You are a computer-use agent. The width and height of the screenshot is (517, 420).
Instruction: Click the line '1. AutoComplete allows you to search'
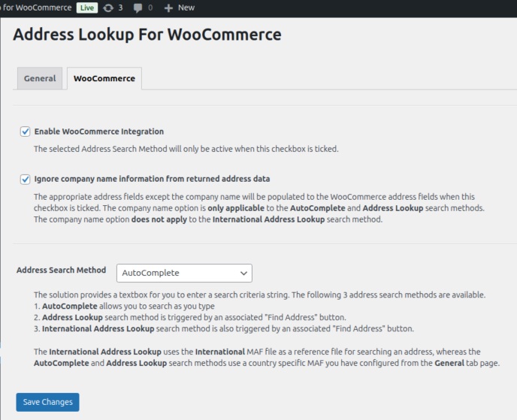(x=124, y=307)
